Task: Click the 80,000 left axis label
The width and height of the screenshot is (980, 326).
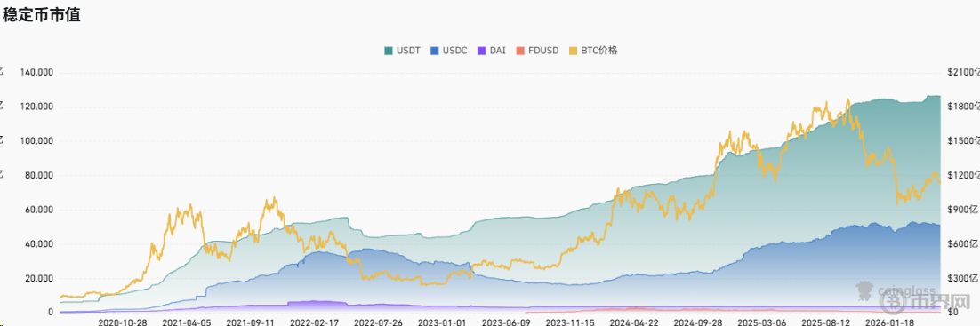Action: [39, 176]
